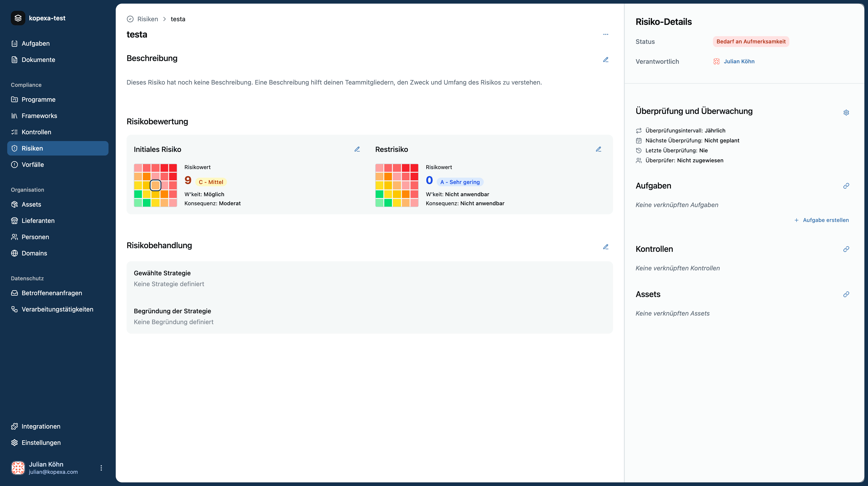
Task: Open user menu dots next to Julian Köhn
Action: 101,468
